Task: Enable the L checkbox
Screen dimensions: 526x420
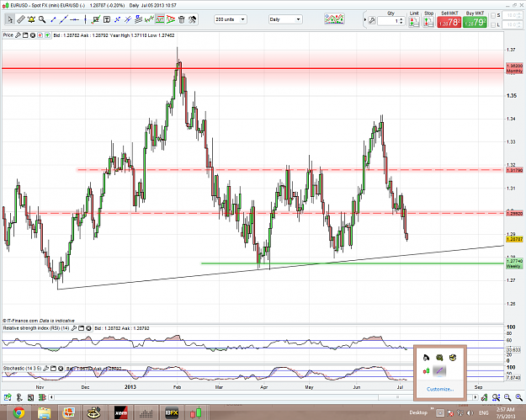Action: tap(493, 24)
